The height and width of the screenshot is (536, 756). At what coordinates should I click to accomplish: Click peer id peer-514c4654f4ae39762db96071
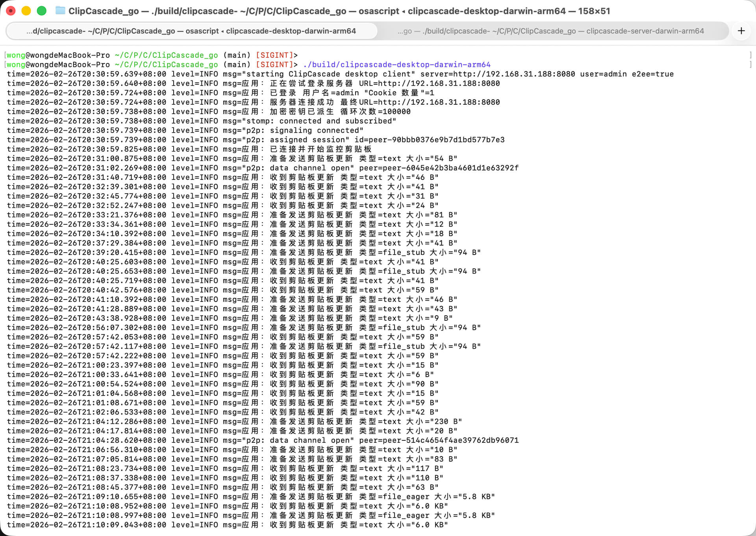pyautogui.click(x=450, y=440)
